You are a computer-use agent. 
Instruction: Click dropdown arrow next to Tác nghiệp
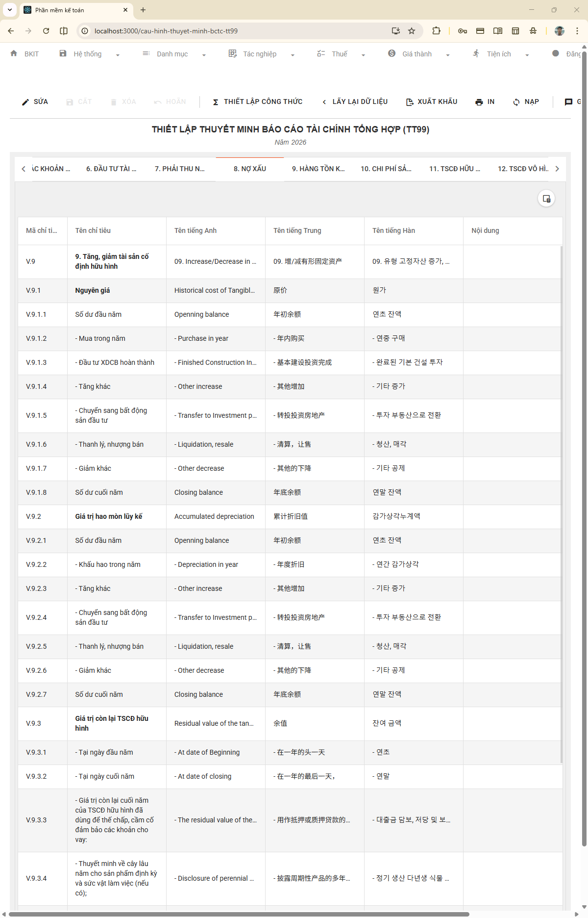click(293, 55)
